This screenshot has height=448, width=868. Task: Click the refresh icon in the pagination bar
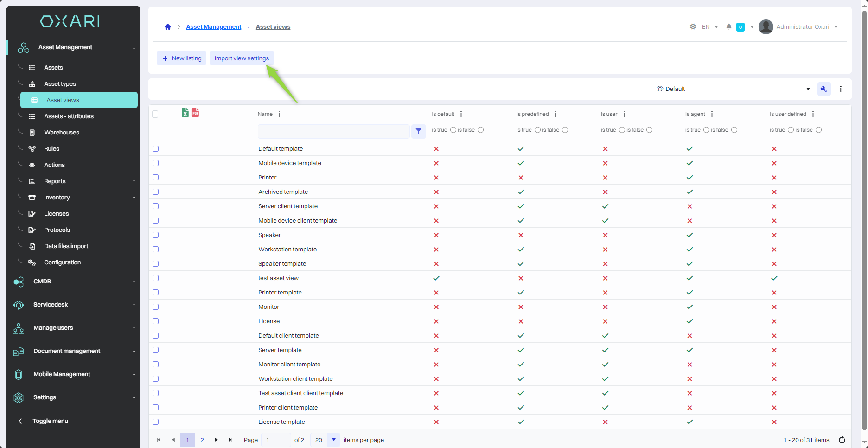(x=842, y=440)
